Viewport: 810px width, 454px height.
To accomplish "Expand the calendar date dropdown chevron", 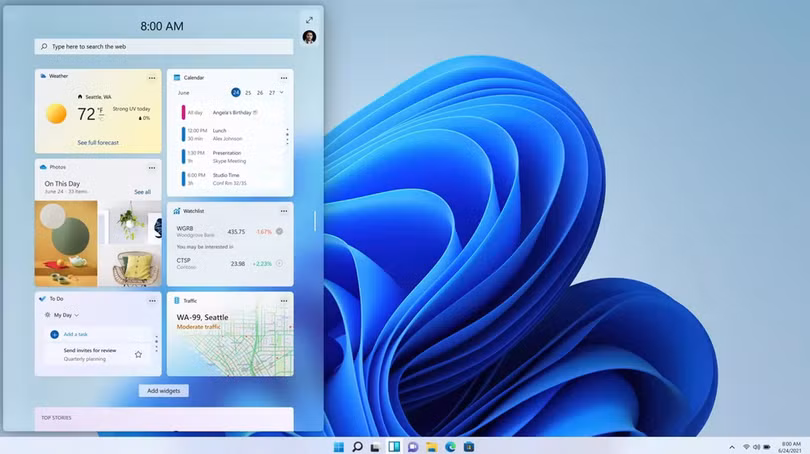I will [282, 92].
